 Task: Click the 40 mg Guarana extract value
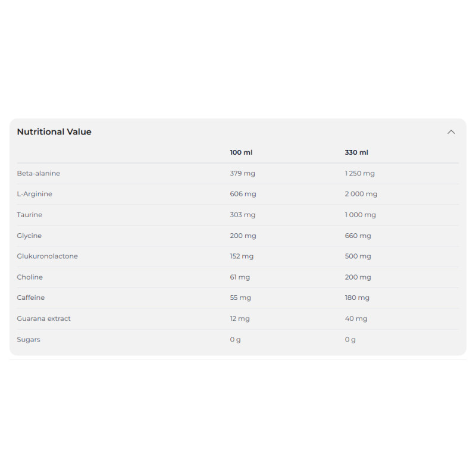[x=356, y=318]
